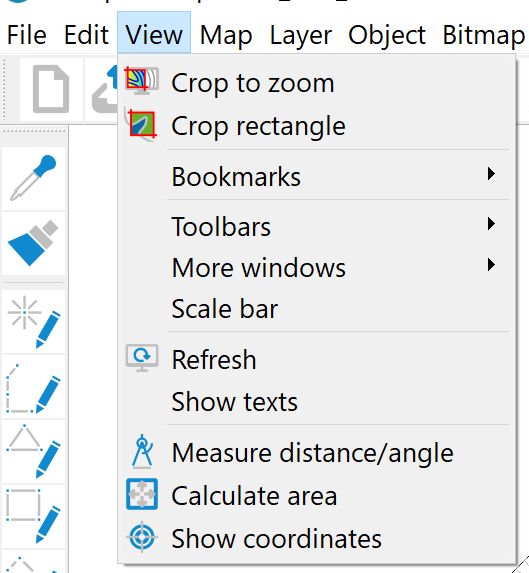This screenshot has width=529, height=573.
Task: Choose Crop rectangle from the View menu
Action: (316, 126)
